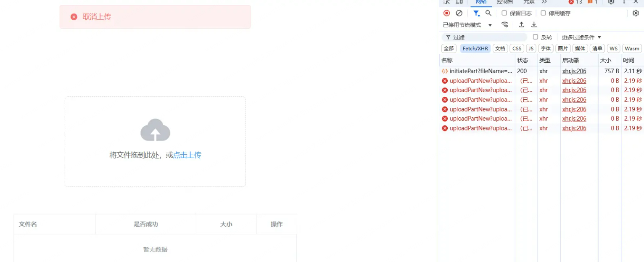This screenshot has width=644, height=262.
Task: Click the 是否成功 table header
Action: pos(146,224)
